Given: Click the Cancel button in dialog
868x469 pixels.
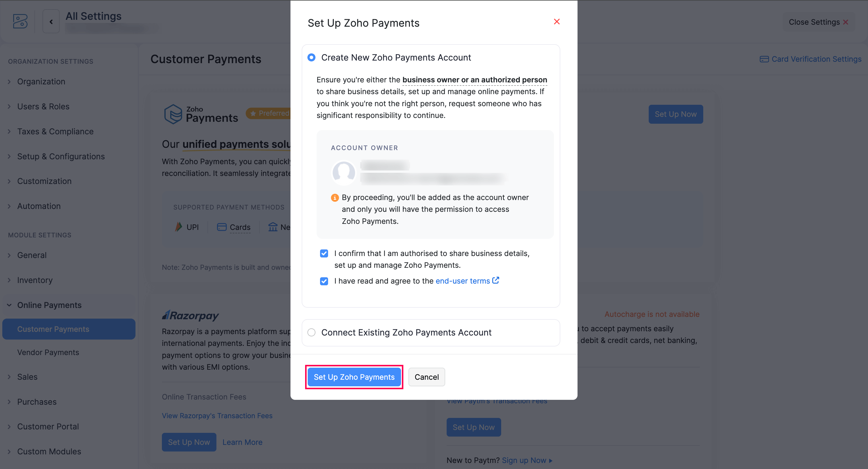Looking at the screenshot, I should click(426, 377).
